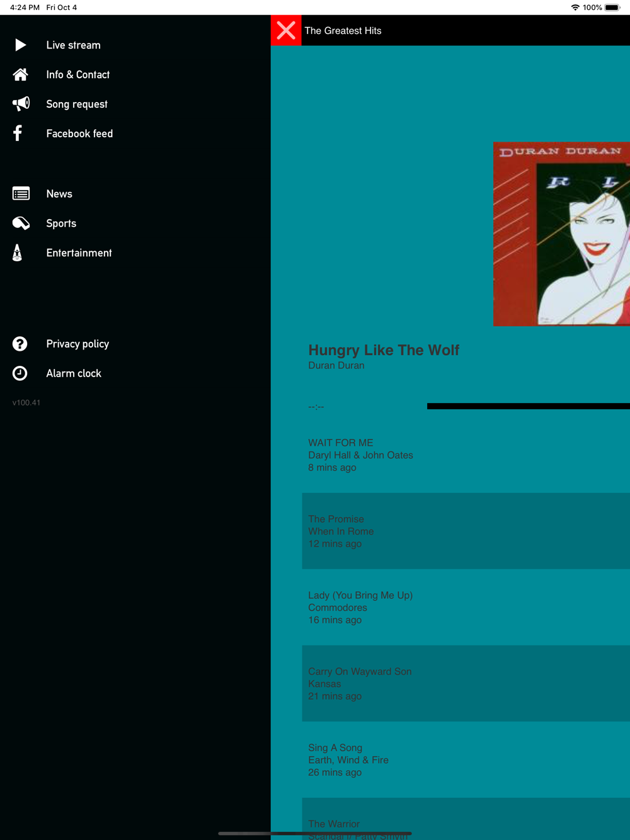Close the side menu with red X
Image resolution: width=630 pixels, height=840 pixels.
coord(286,30)
